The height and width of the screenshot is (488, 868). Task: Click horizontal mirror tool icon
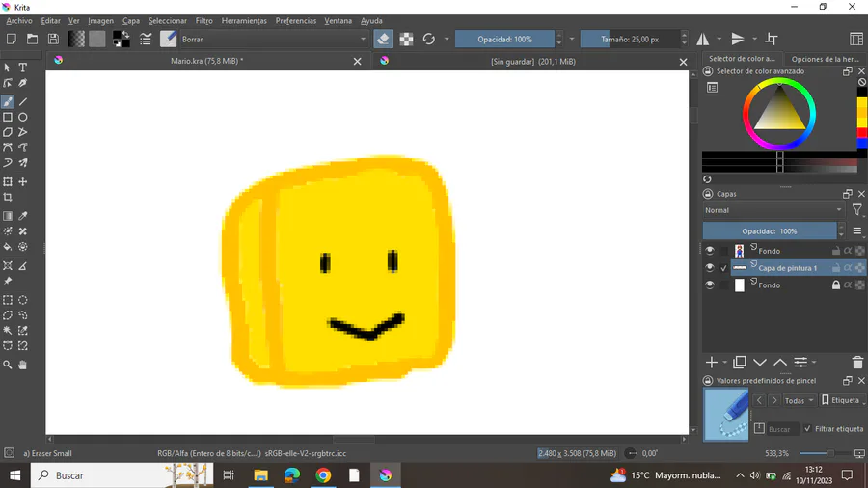(703, 40)
